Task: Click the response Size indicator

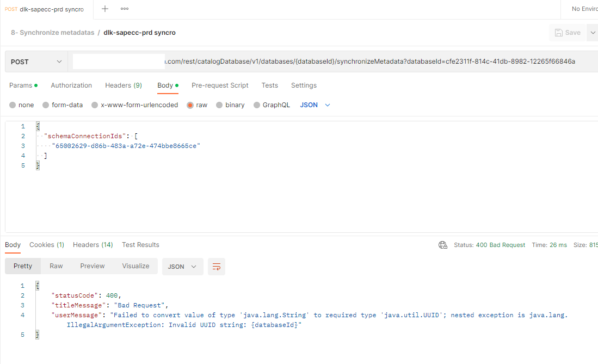Action: pos(586,245)
